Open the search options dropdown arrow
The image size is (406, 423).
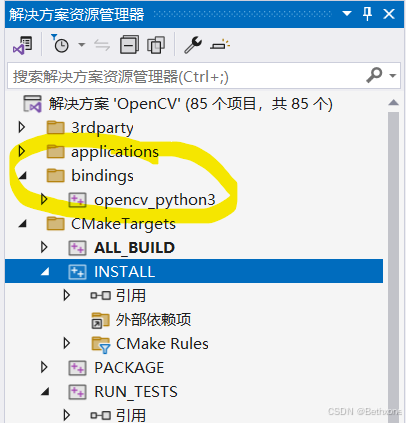(393, 76)
